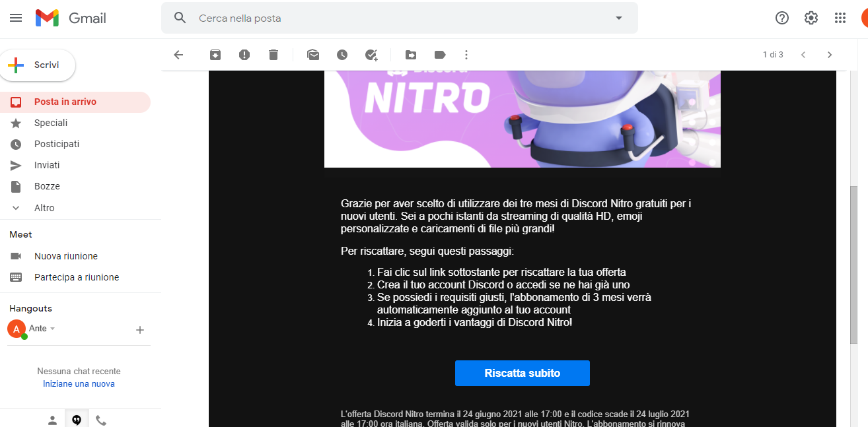Start a new Hangouts chat with plus
Screen dimensions: 868x427
(140, 330)
